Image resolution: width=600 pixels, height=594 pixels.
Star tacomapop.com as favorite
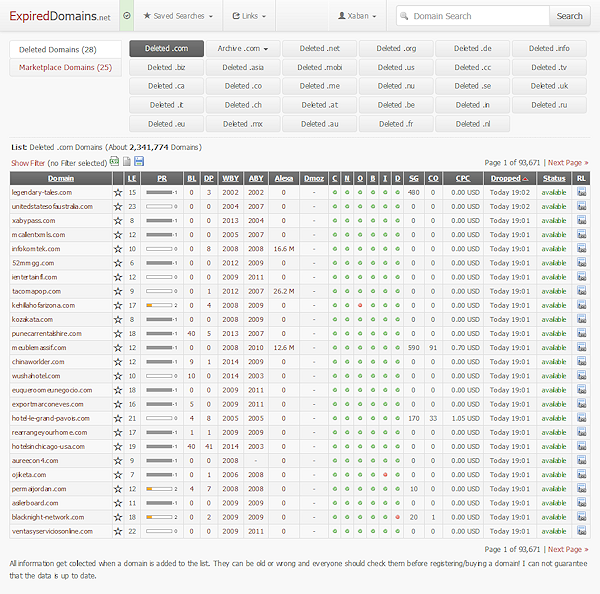[118, 292]
